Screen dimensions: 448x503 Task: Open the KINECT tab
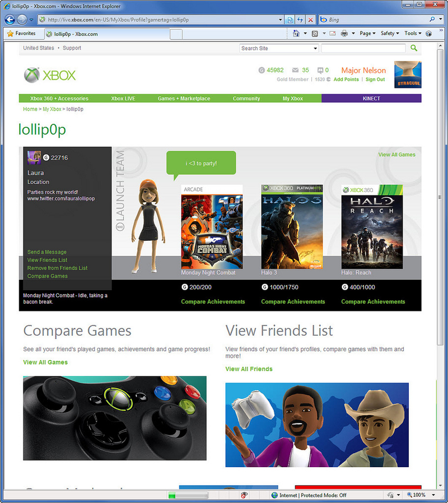pos(371,99)
